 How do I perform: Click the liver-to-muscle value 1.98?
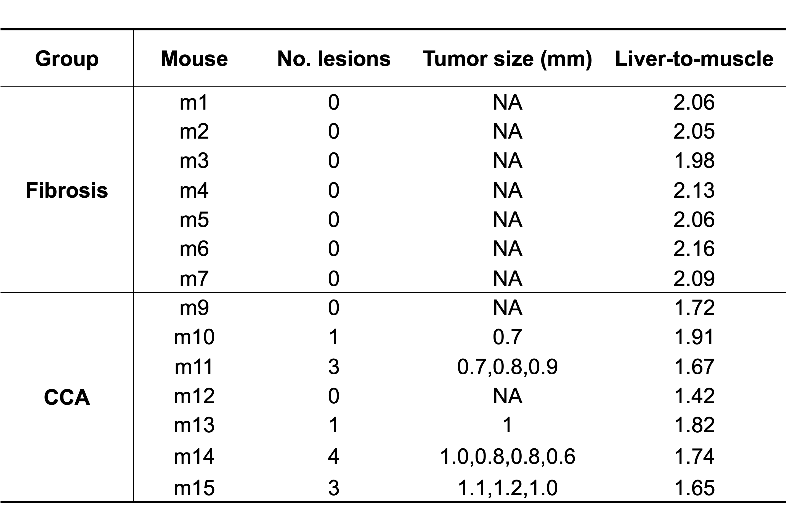click(694, 160)
